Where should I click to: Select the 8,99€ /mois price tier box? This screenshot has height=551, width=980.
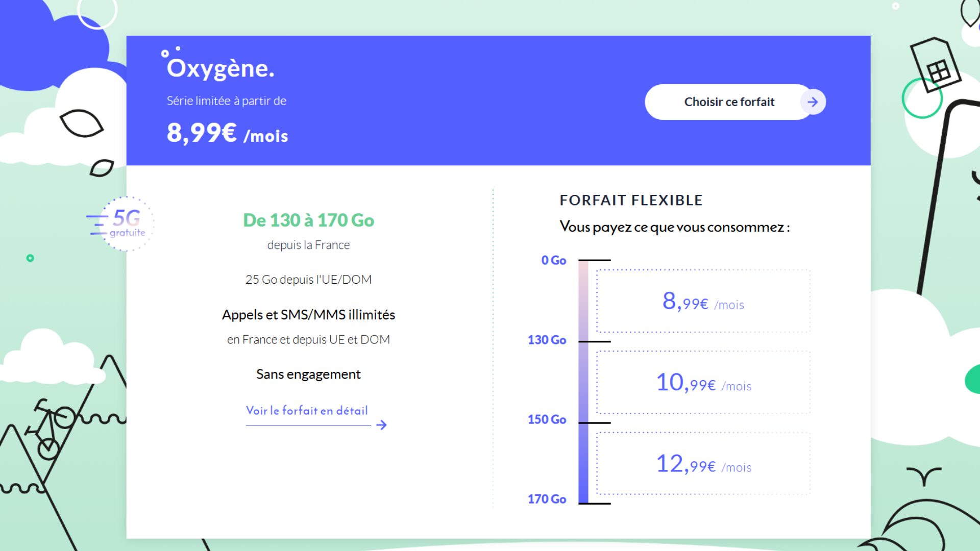(x=703, y=302)
